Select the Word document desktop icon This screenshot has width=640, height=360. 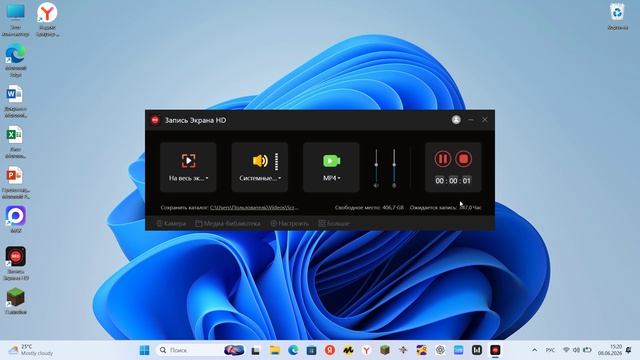[x=16, y=101]
